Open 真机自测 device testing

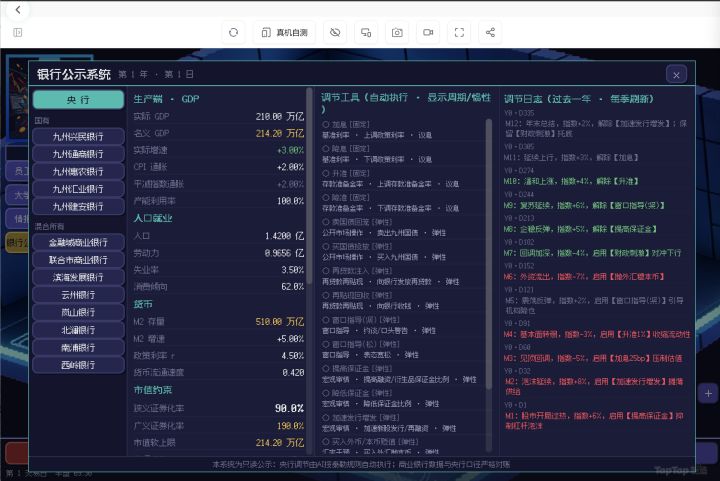(284, 33)
